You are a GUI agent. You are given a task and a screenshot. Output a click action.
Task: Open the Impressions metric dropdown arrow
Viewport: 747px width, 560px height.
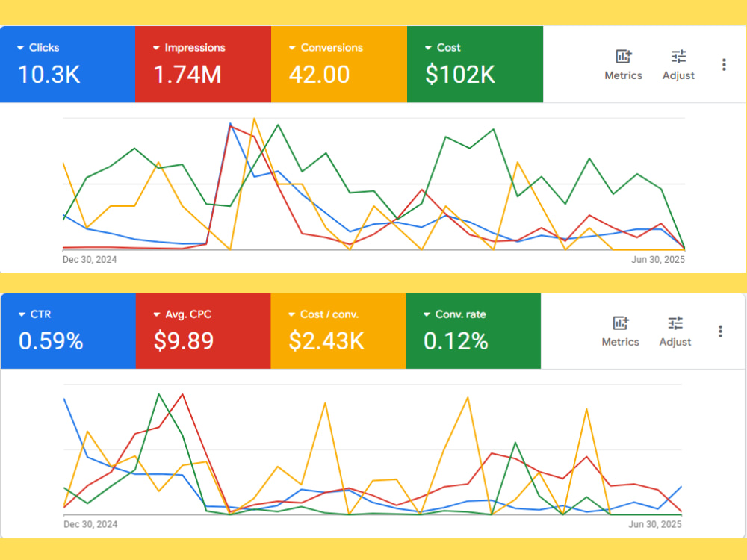156,48
